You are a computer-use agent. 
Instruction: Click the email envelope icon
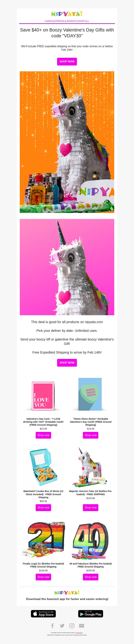[82, 625]
